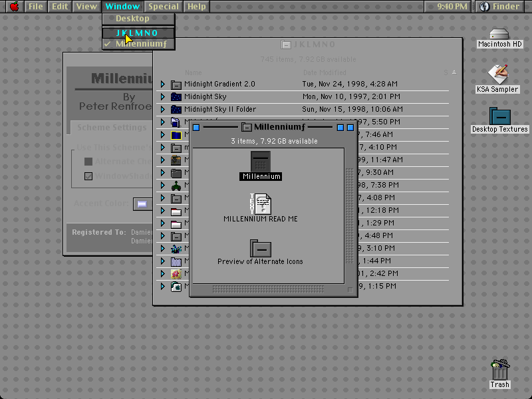Viewport: 532px width, 399px height.
Task: Expand the triangle on the 12:18 PM row
Action: (162, 210)
